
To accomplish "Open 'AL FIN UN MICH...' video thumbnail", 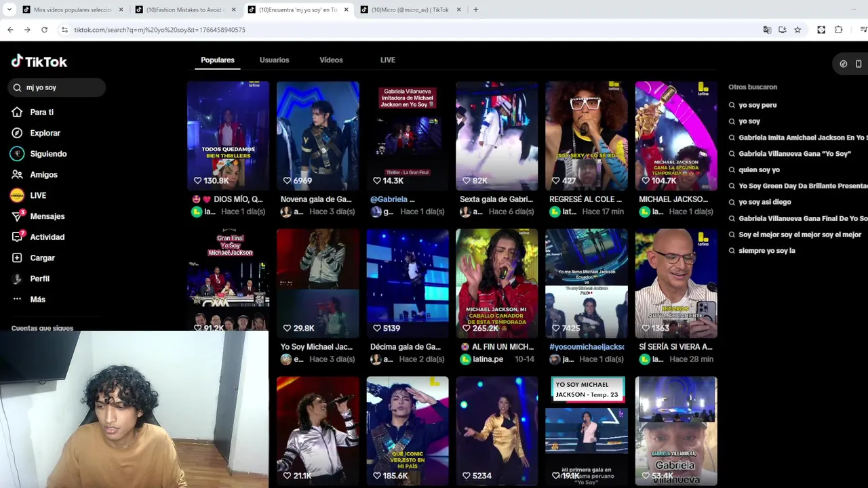I will [x=496, y=283].
